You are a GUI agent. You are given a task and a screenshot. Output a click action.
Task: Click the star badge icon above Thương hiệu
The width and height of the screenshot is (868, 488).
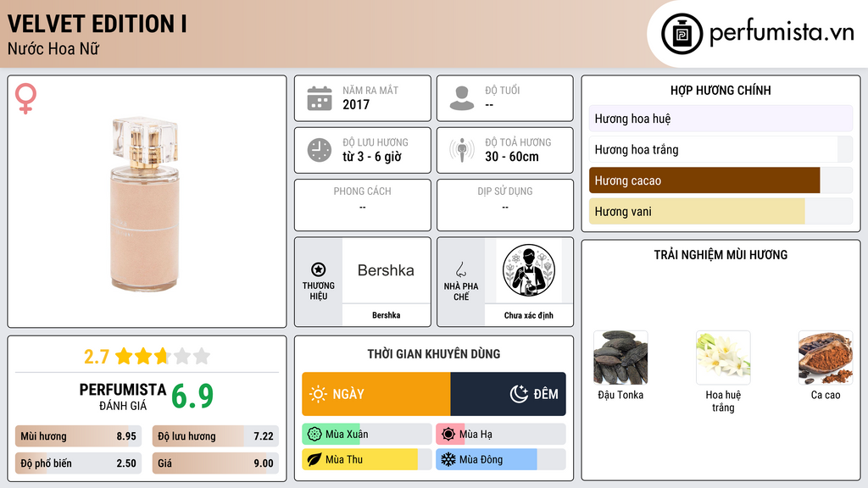coord(319,269)
